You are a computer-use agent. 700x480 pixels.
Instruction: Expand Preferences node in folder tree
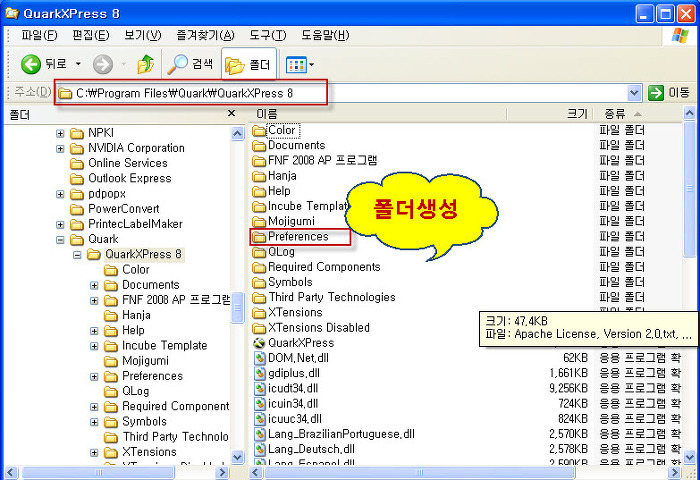(x=94, y=376)
